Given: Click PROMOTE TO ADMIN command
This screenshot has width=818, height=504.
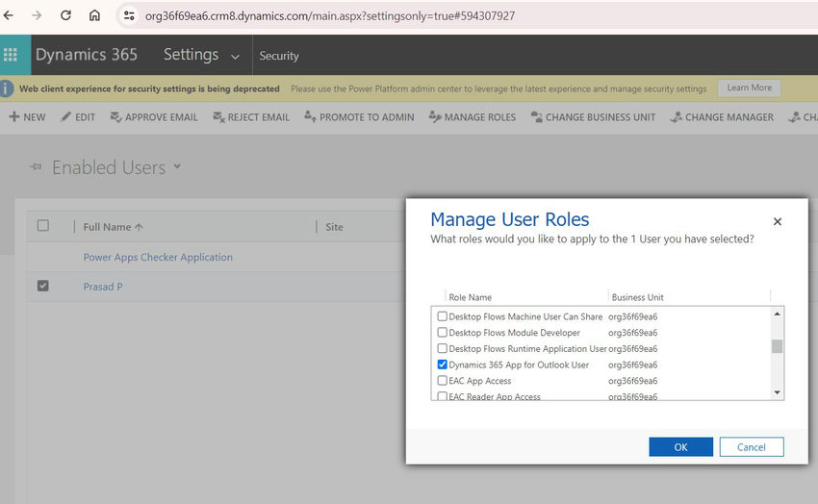Looking at the screenshot, I should [367, 117].
